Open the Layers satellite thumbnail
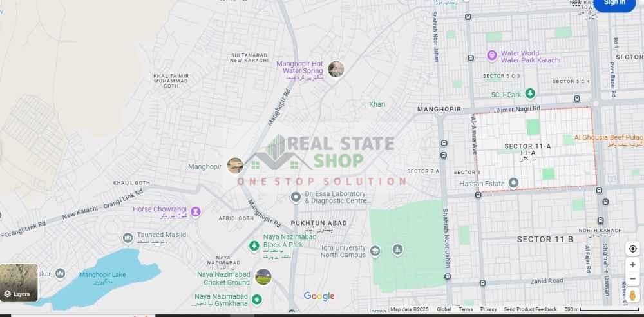 (x=19, y=282)
